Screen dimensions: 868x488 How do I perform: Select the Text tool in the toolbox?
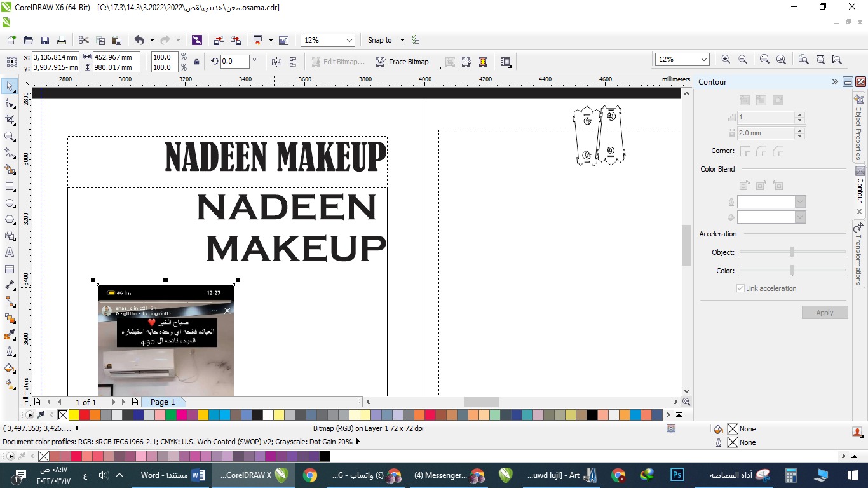(x=10, y=252)
